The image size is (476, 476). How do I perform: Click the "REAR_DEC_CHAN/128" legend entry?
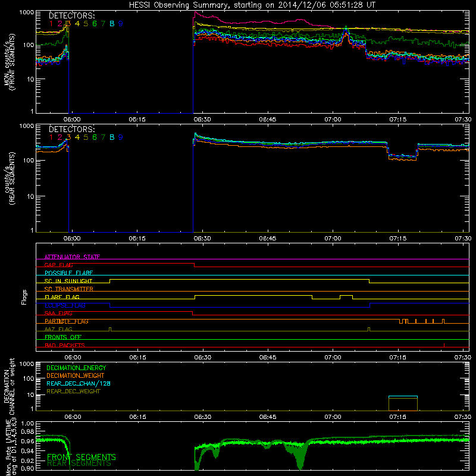click(x=79, y=383)
